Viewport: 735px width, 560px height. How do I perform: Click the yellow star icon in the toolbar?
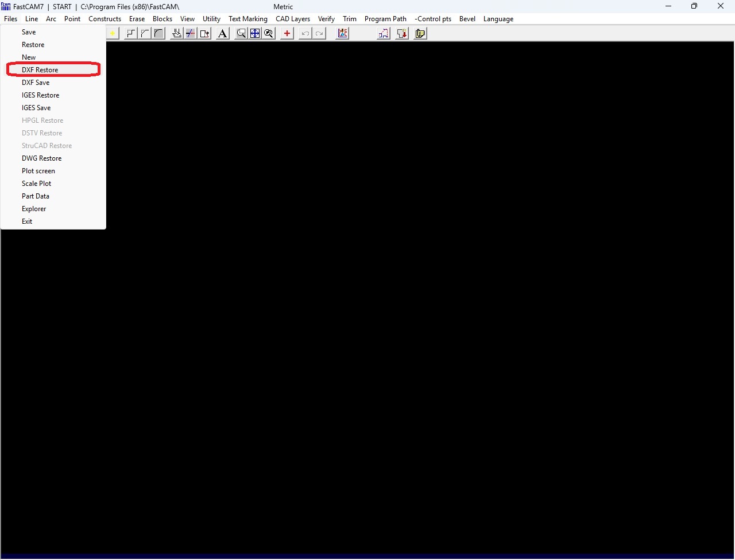tap(113, 33)
